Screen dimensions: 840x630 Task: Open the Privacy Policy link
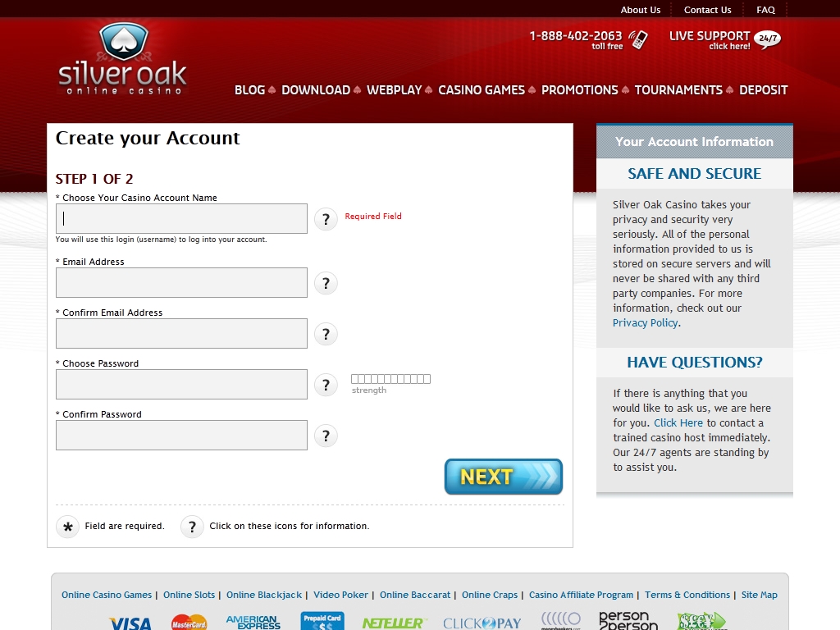(x=645, y=323)
